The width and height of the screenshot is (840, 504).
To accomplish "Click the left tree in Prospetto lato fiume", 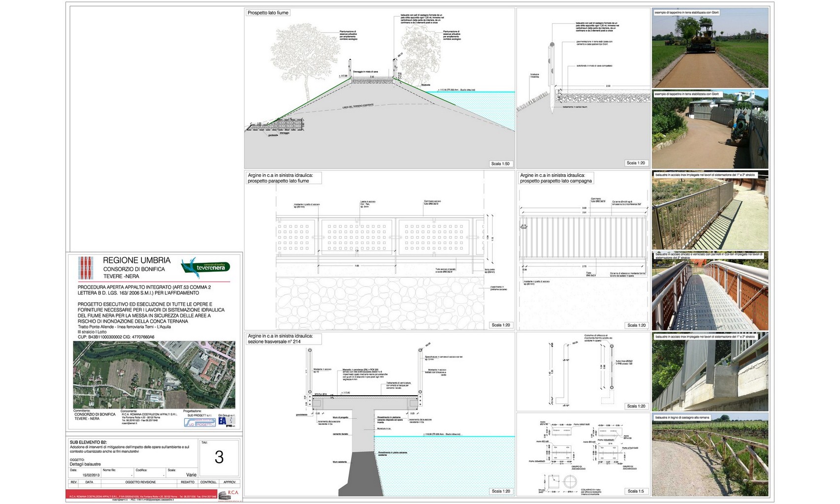I will point(305,62).
